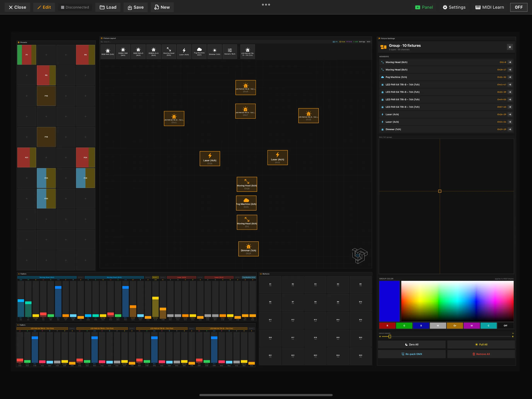Open top bar Settings
Viewport: 532px width, 399px height.
pos(454,7)
